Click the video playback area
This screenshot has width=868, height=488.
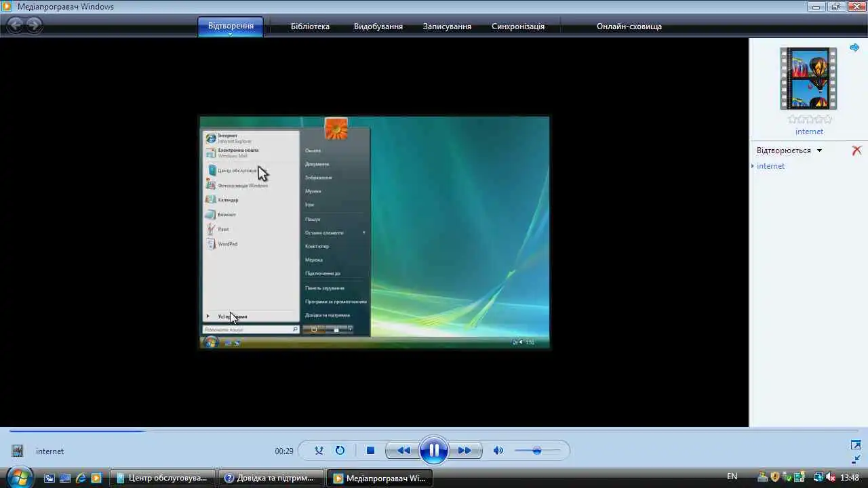pos(374,232)
